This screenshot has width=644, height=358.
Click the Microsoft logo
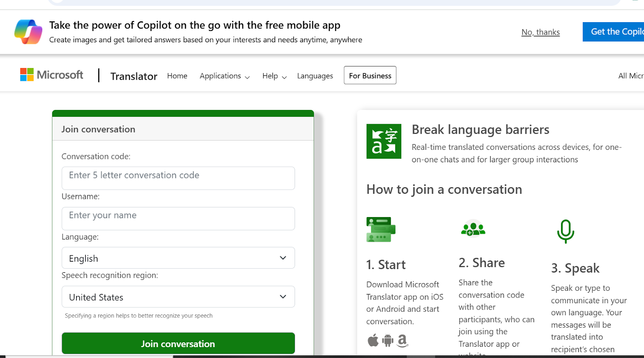point(52,75)
